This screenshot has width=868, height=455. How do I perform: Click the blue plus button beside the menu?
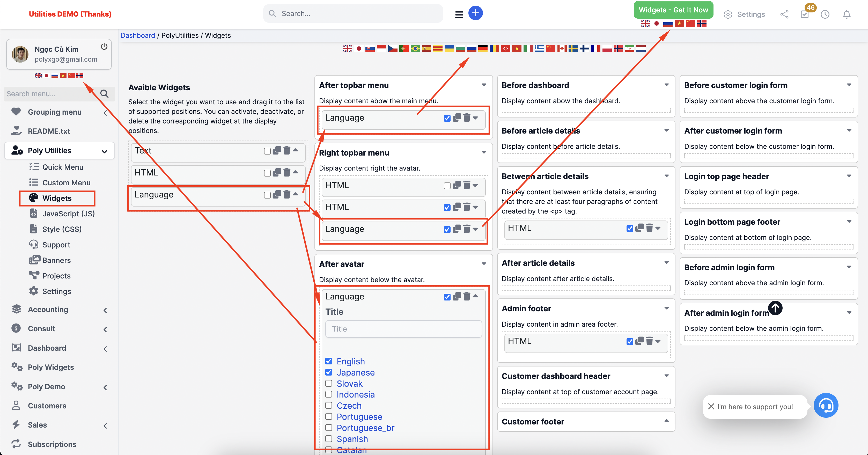tap(475, 13)
